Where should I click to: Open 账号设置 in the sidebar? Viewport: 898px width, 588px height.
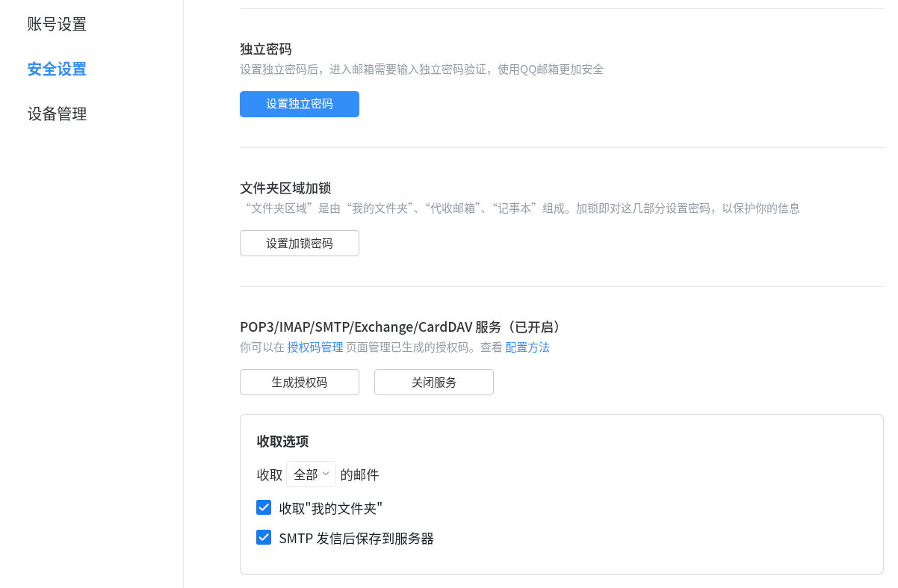tap(57, 25)
